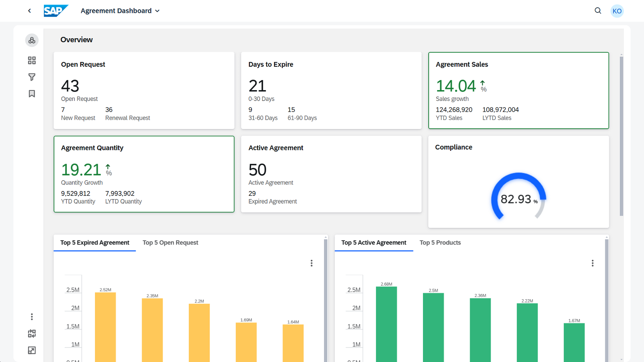Click the bottom sidebar expand icon
Image resolution: width=644 pixels, height=362 pixels.
(32, 350)
